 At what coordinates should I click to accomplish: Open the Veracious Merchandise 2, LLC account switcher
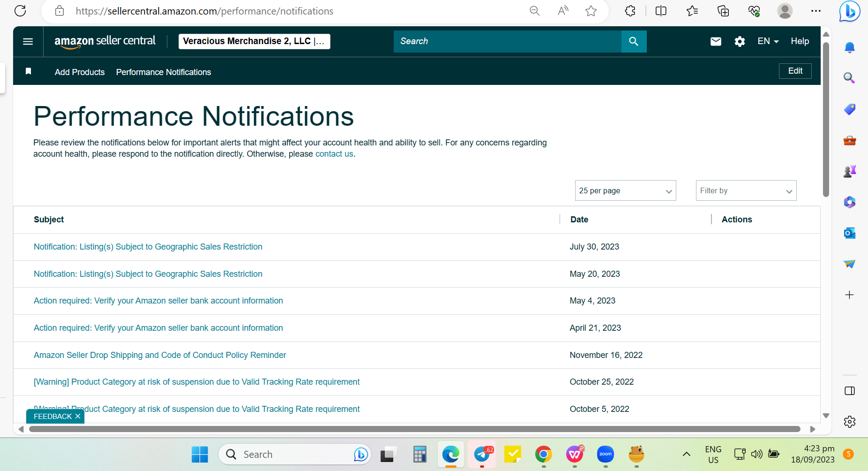pyautogui.click(x=254, y=41)
